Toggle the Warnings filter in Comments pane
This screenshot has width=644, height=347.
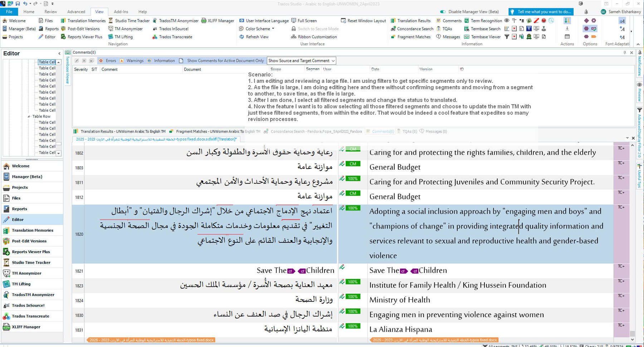coord(132,61)
